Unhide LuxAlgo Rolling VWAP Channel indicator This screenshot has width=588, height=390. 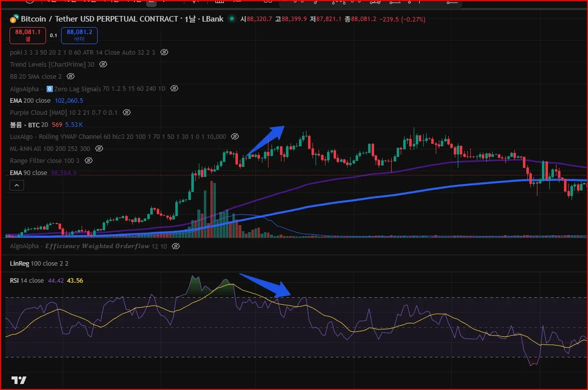pyautogui.click(x=235, y=136)
